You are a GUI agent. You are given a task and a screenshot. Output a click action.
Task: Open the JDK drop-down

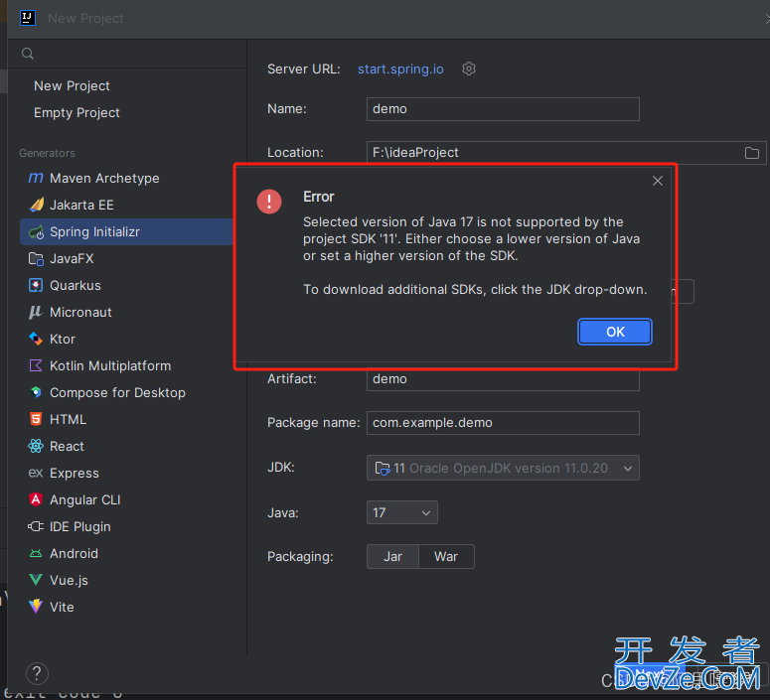click(x=503, y=468)
